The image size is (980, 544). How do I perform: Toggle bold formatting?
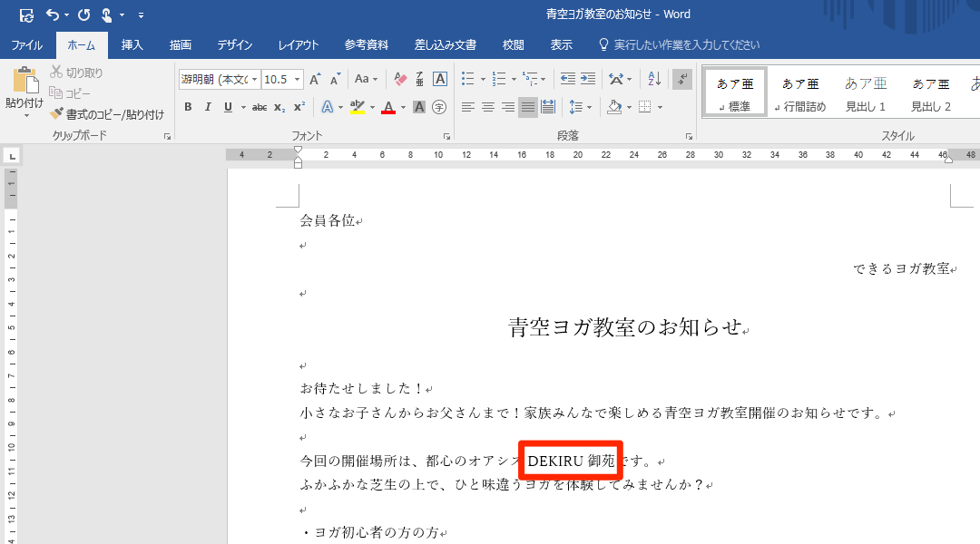[x=188, y=107]
